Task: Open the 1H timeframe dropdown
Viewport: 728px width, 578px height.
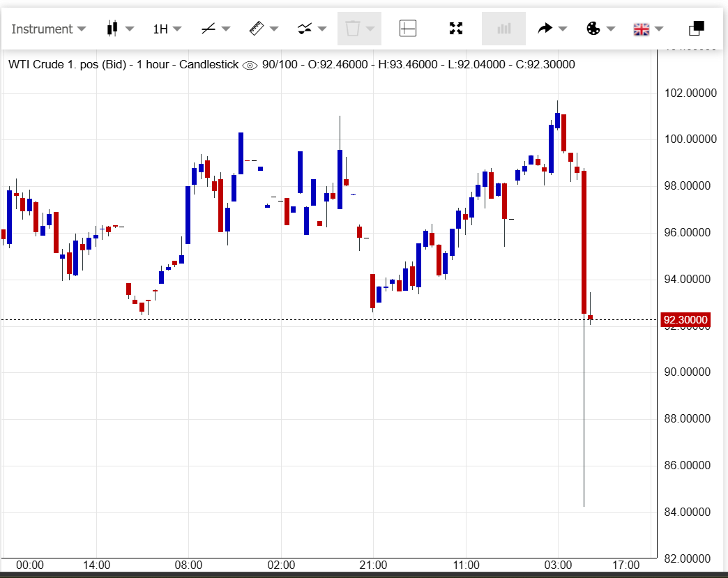Action: [x=167, y=29]
